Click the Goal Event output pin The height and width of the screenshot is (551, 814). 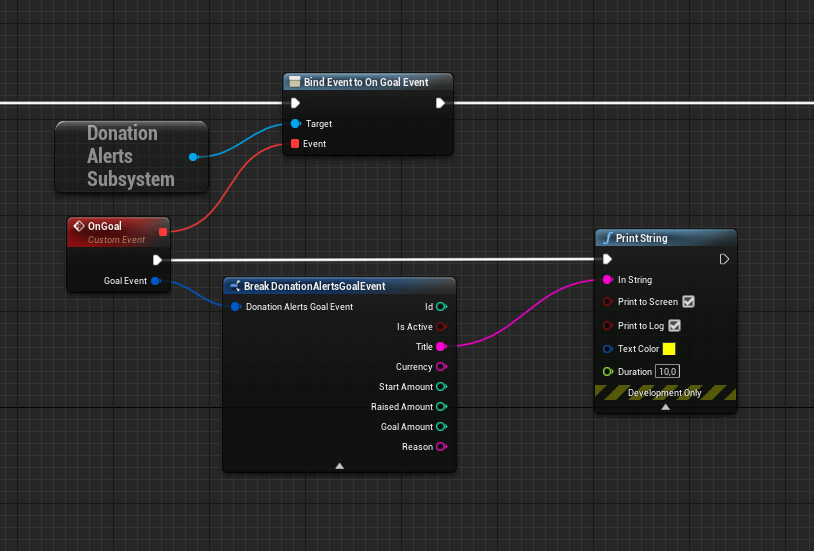[x=155, y=281]
